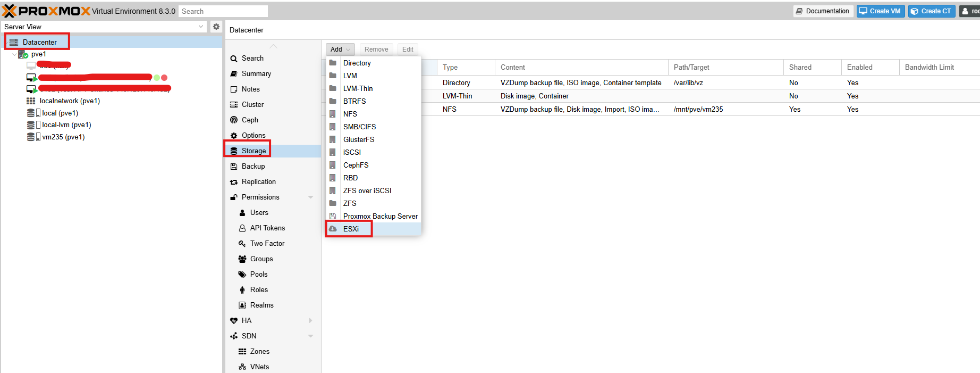Click the Storage database icon
Image resolution: width=980 pixels, height=373 pixels.
coord(234,151)
